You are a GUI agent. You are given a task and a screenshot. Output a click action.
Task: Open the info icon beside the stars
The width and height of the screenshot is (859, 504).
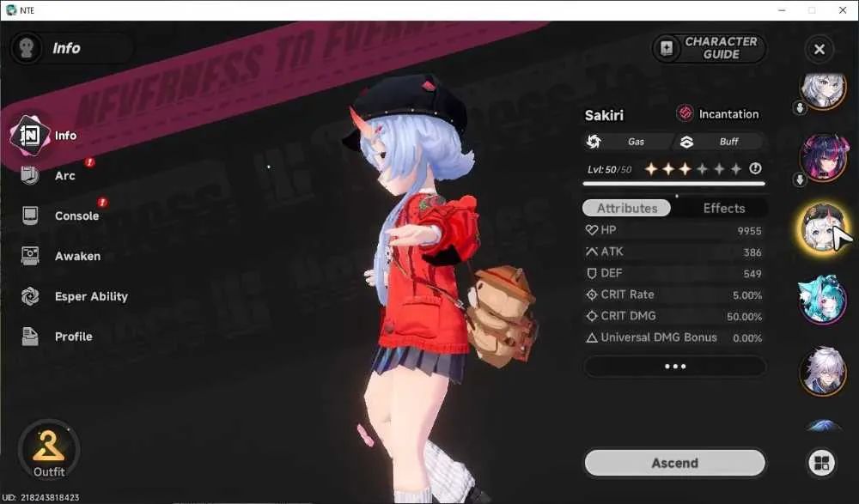click(x=755, y=168)
